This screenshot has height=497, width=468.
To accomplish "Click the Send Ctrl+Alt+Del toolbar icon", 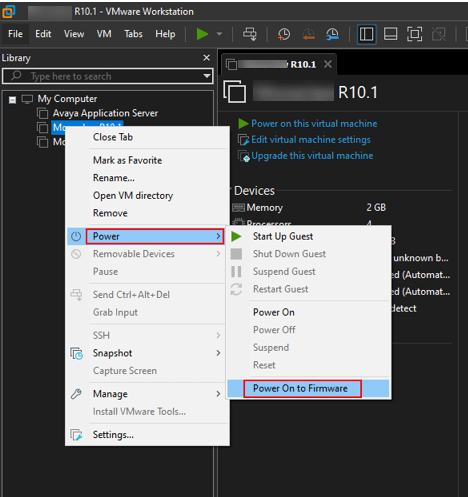I will tap(250, 34).
